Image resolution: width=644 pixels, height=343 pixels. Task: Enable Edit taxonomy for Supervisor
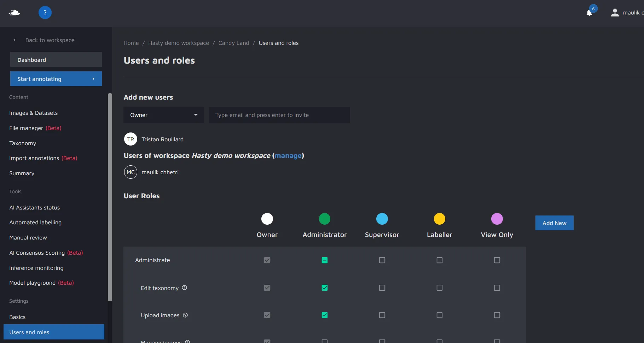tap(382, 288)
